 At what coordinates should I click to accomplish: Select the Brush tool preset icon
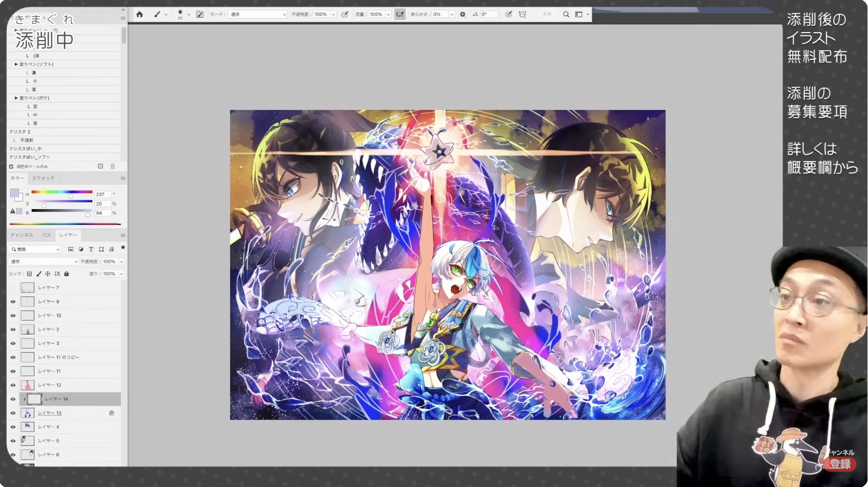(x=157, y=14)
